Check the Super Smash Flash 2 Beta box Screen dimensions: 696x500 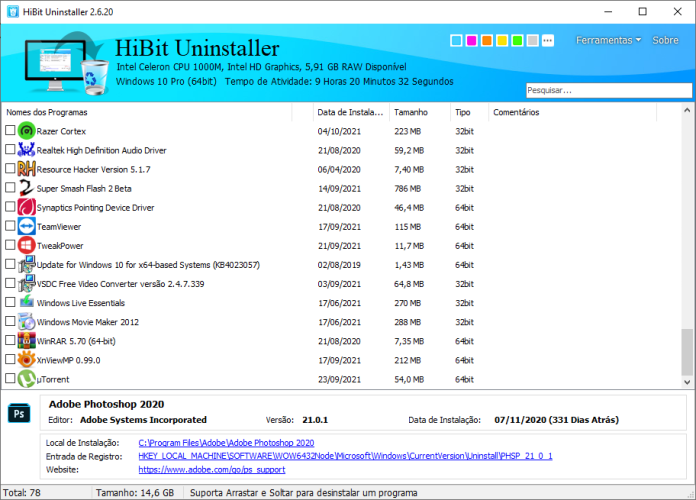point(10,187)
